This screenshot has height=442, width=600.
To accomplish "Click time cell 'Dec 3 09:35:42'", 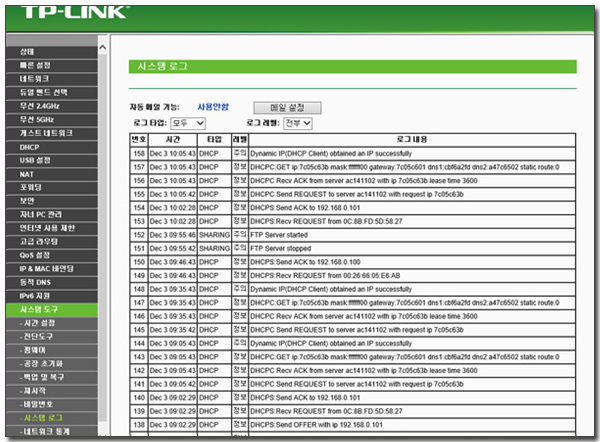I will (173, 330).
